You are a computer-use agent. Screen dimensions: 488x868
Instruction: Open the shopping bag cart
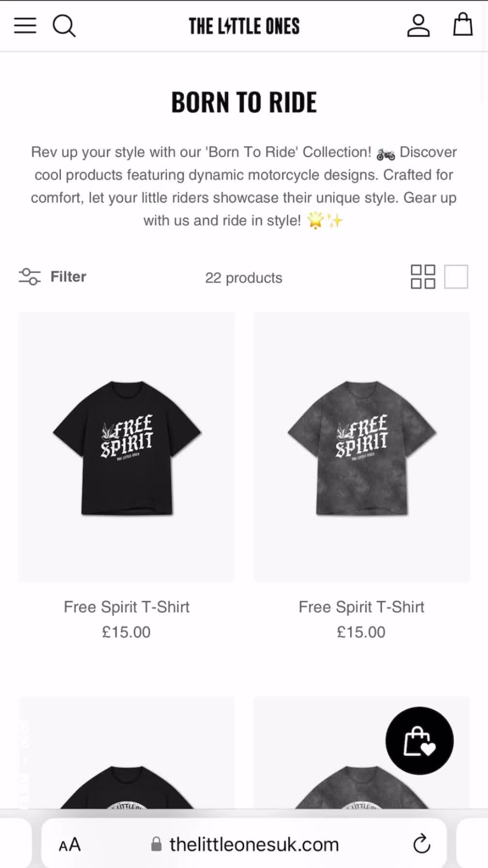(x=462, y=24)
